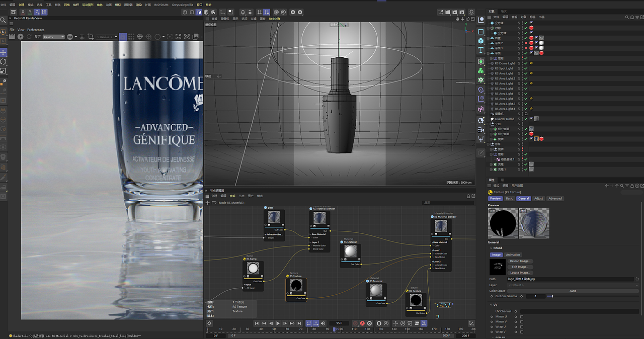Screen dimensions: 644x339
Task: Click the Edit Image button
Action: point(520,267)
